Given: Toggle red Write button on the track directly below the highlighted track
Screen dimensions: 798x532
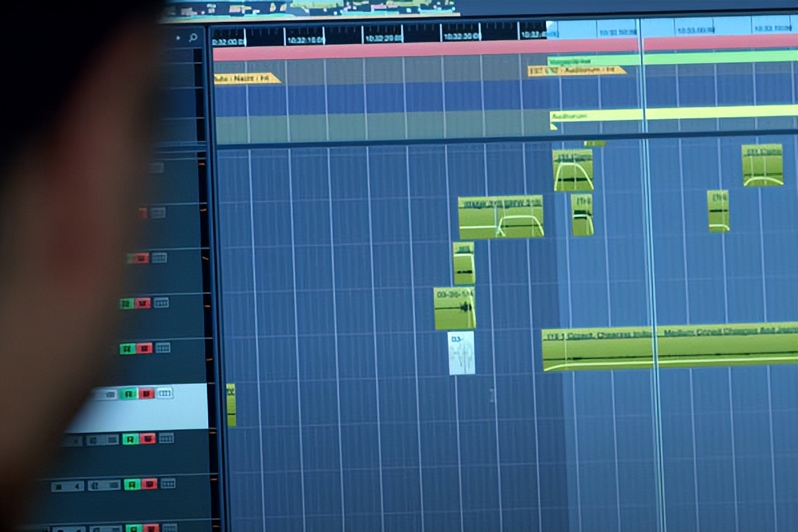Looking at the screenshot, I should (148, 438).
